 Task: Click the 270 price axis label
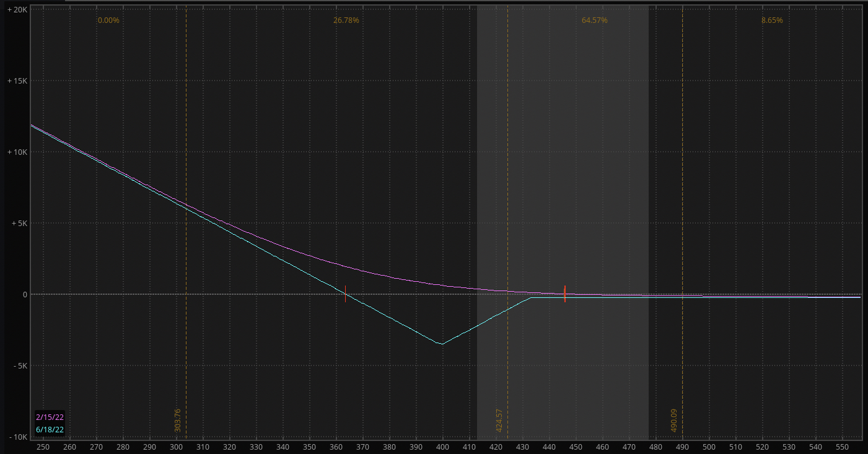(96, 447)
